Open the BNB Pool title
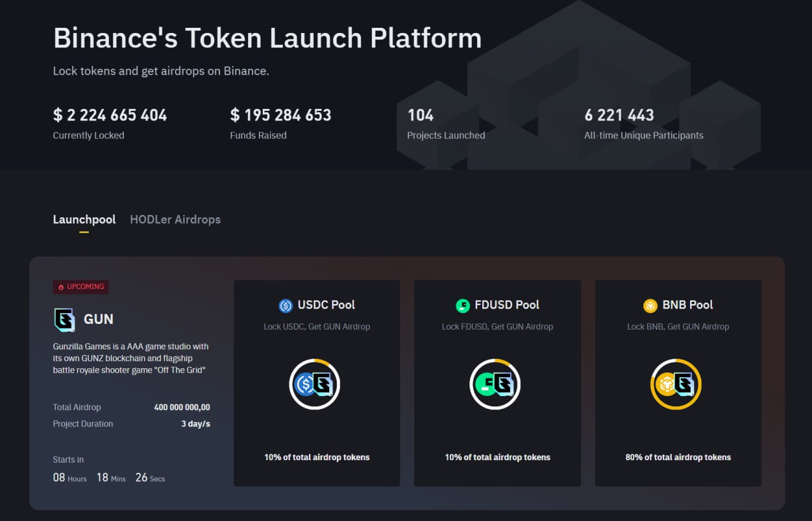Screen dimensions: 812x521 [688, 305]
